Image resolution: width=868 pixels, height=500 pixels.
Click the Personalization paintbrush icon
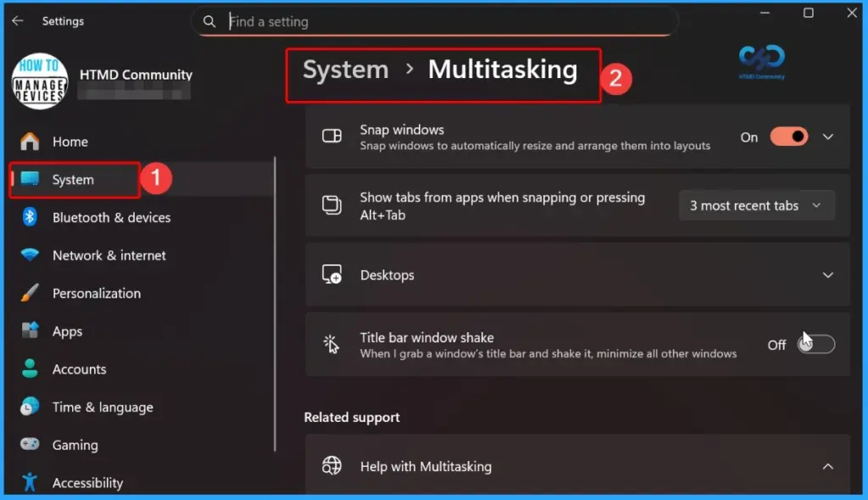click(30, 293)
